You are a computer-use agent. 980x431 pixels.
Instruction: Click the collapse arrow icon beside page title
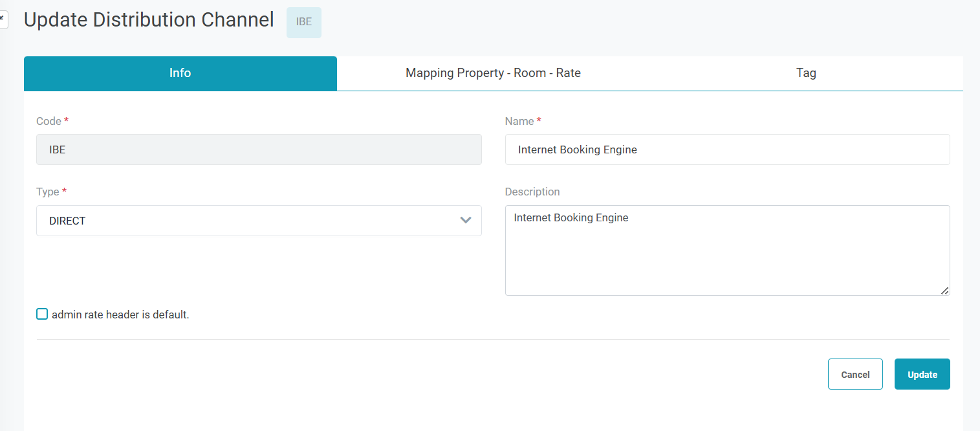point(3,20)
